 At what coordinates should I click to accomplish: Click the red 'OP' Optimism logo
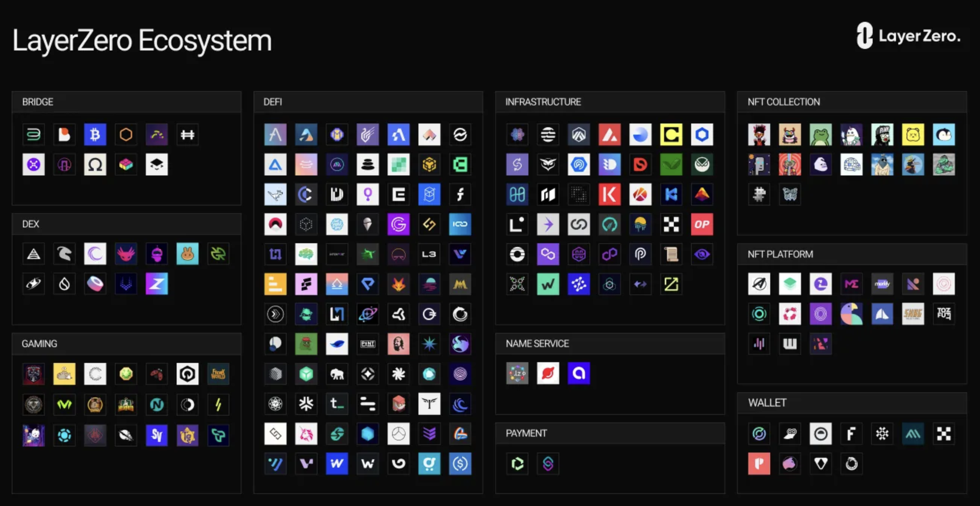pyautogui.click(x=702, y=224)
